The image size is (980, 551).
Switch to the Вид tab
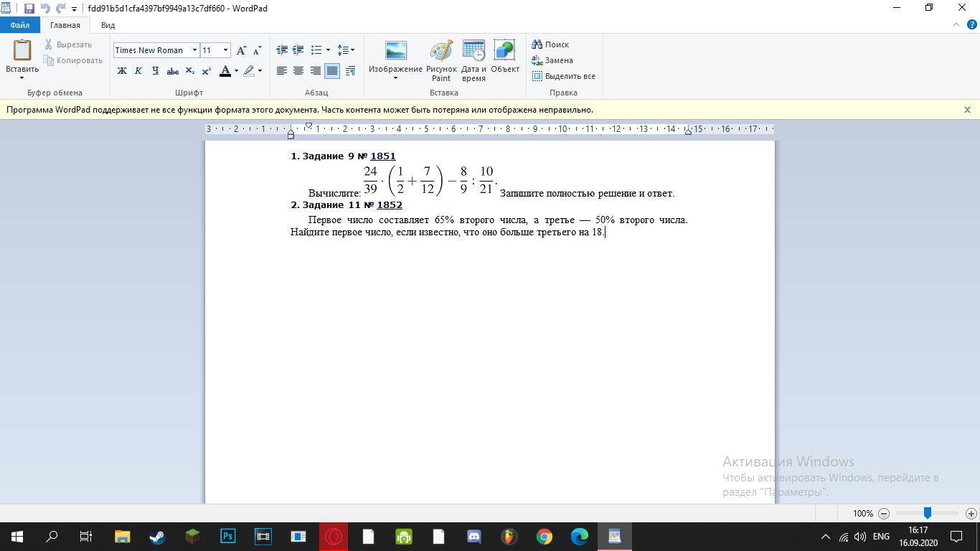click(x=108, y=25)
